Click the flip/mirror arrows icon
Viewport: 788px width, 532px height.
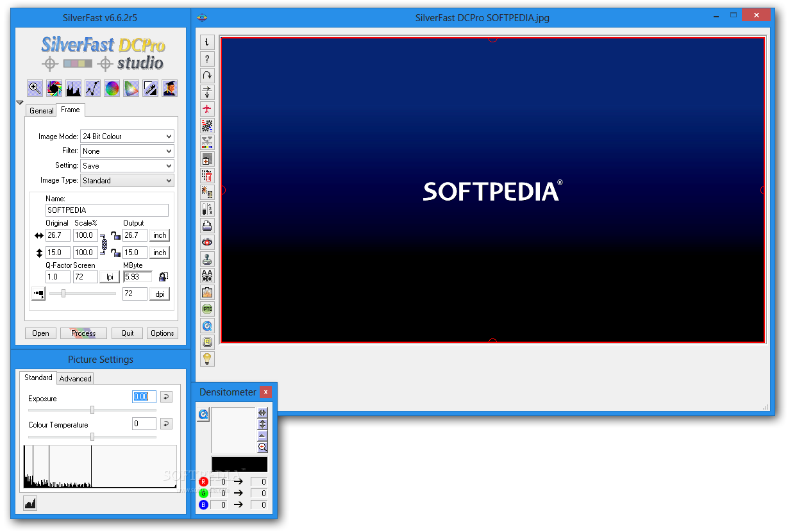pos(207,92)
